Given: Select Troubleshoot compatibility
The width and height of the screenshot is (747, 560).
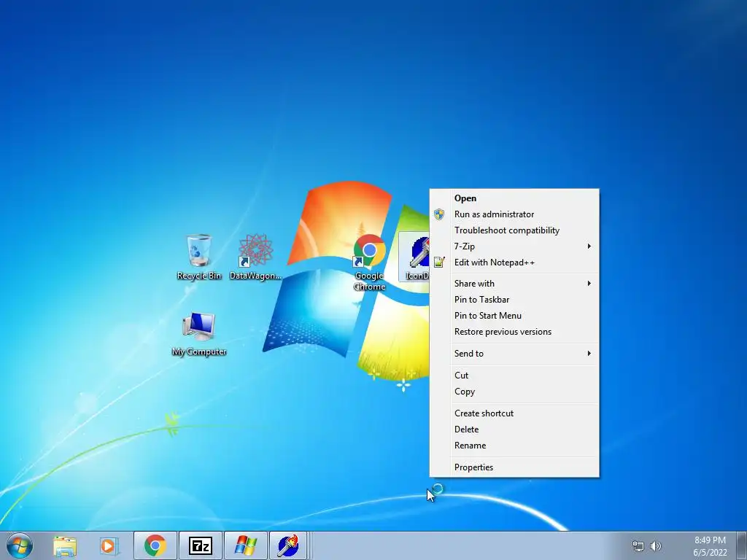Looking at the screenshot, I should click(x=514, y=230).
